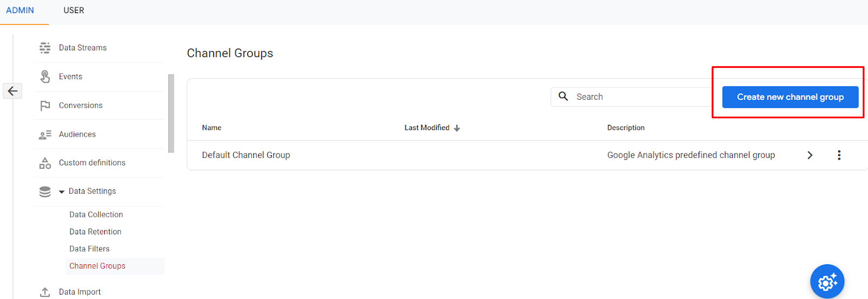Collapse the Data Settings section
The image size is (868, 299).
point(62,192)
